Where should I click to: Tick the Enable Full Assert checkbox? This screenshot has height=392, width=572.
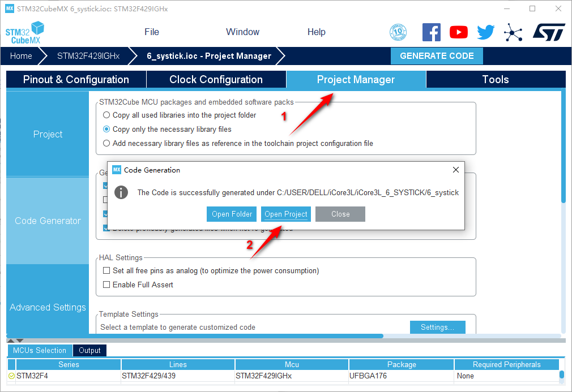pyautogui.click(x=106, y=285)
